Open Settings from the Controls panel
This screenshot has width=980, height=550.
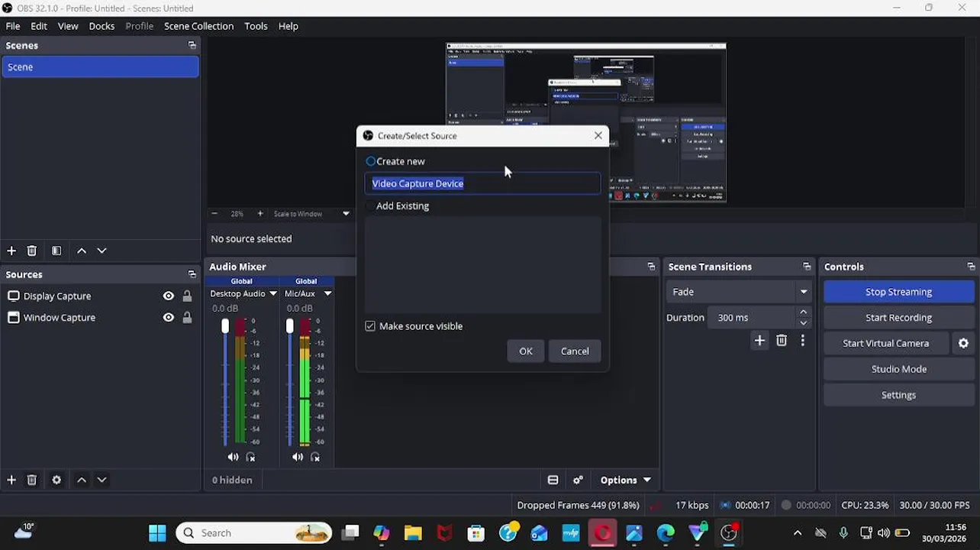[898, 395]
